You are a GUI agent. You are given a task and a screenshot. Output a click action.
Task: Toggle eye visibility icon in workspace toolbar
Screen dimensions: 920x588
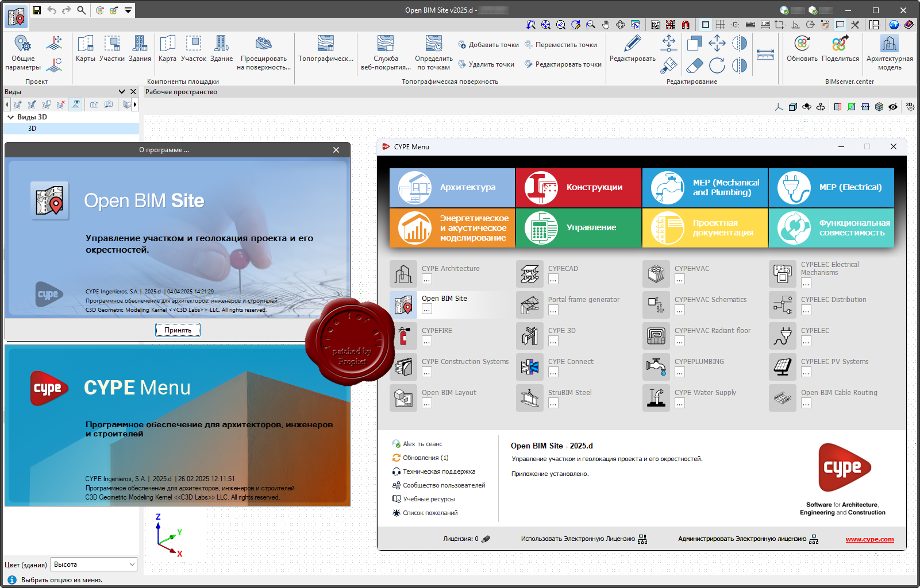coord(893,107)
